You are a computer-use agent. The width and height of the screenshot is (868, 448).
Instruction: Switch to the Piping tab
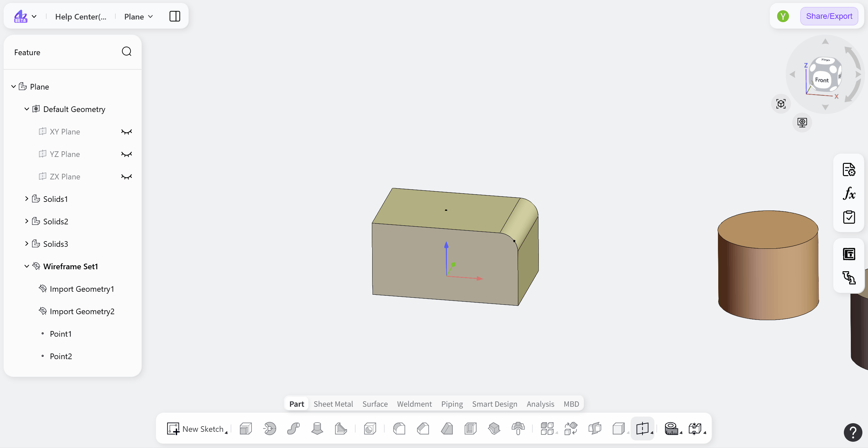coord(452,404)
